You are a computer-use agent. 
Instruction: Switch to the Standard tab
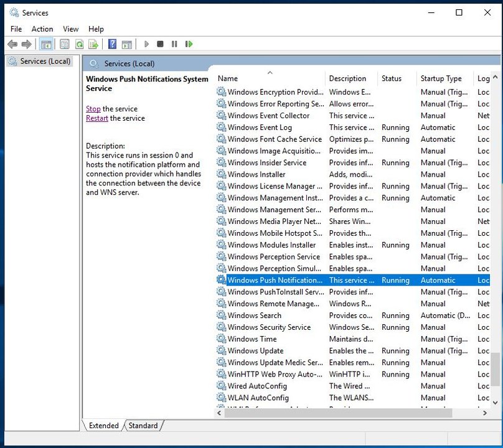coord(143,426)
